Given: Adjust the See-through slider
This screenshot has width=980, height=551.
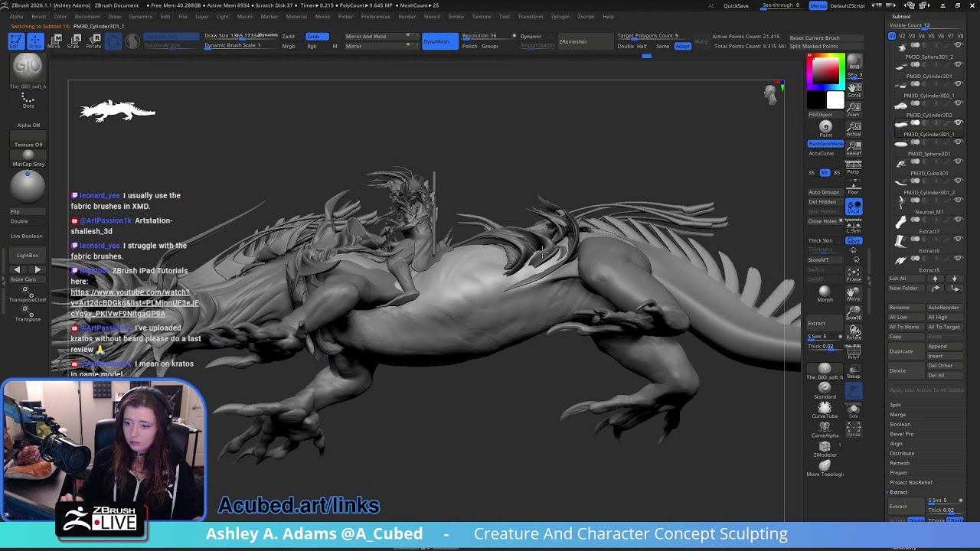Looking at the screenshot, I should [781, 5].
